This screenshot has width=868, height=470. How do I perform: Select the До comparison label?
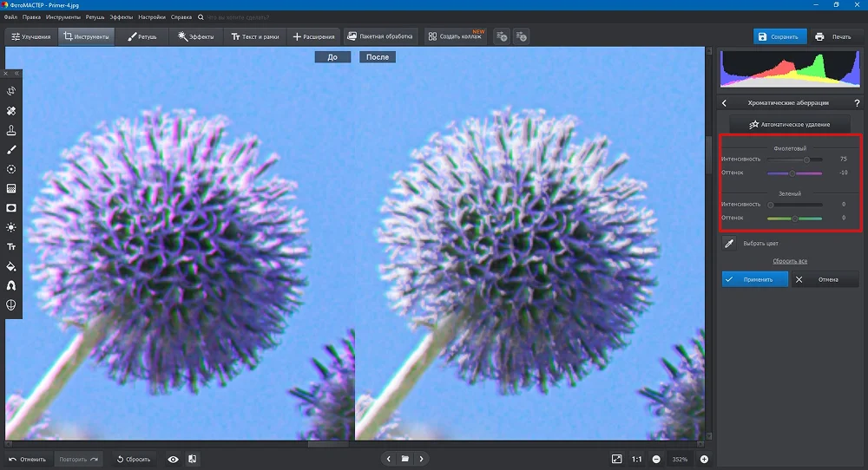[332, 57]
